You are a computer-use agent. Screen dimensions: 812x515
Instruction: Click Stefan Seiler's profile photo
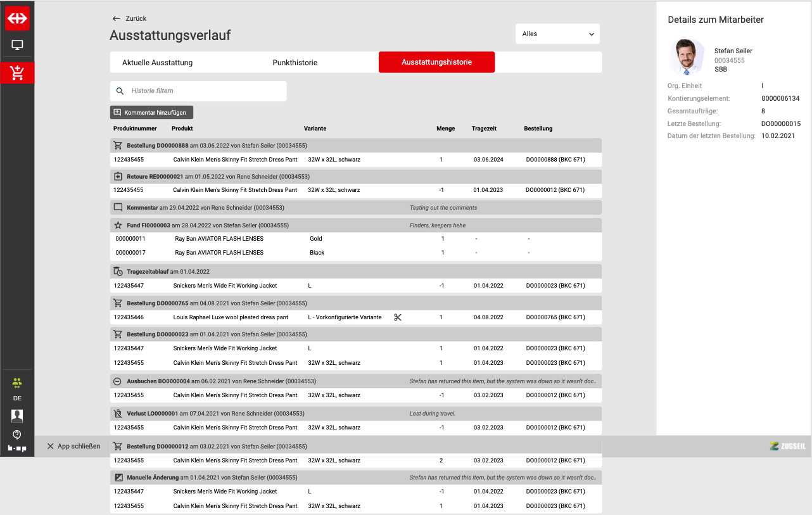[x=687, y=57]
